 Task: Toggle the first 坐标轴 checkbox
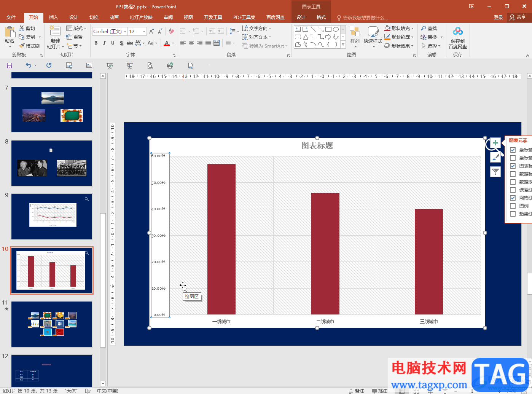(x=513, y=150)
